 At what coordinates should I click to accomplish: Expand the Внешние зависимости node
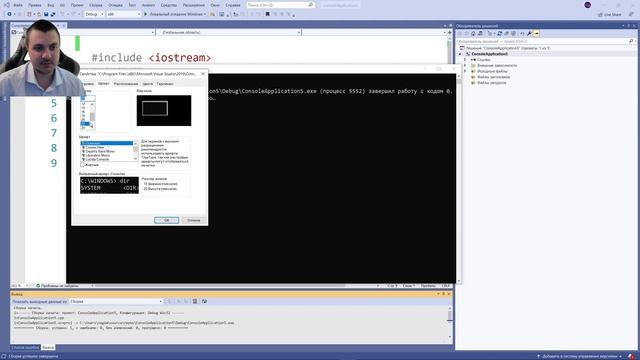click(465, 65)
